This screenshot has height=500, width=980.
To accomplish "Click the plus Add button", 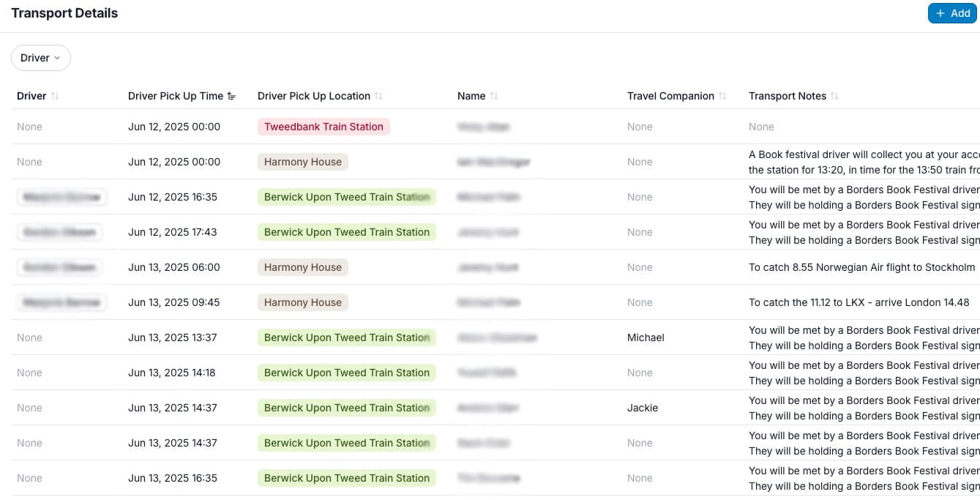I will click(952, 13).
